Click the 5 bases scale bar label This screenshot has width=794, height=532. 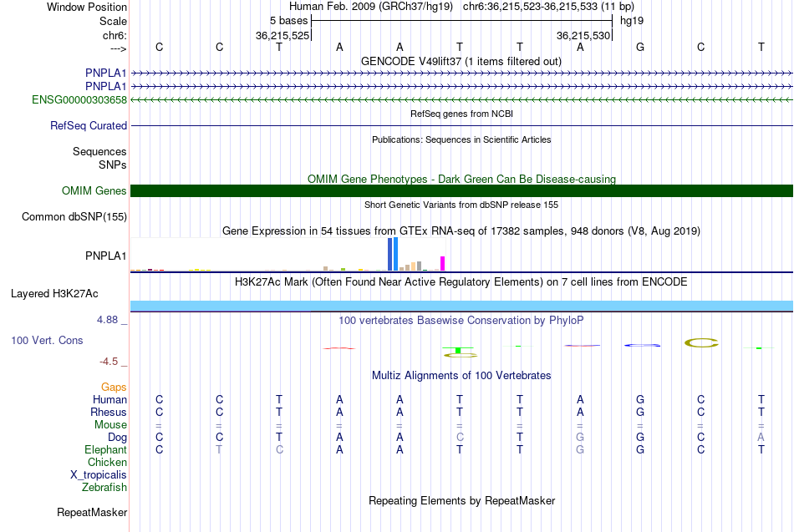coord(288,21)
